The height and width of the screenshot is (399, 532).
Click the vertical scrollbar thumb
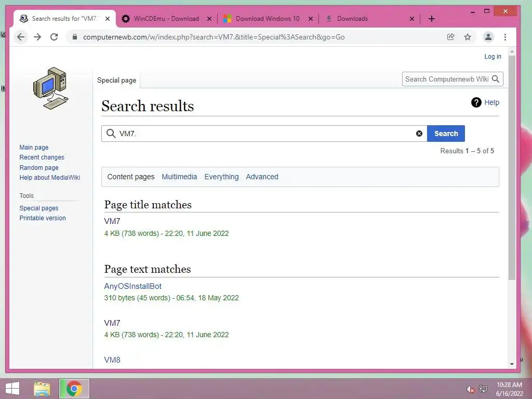pyautogui.click(x=512, y=168)
